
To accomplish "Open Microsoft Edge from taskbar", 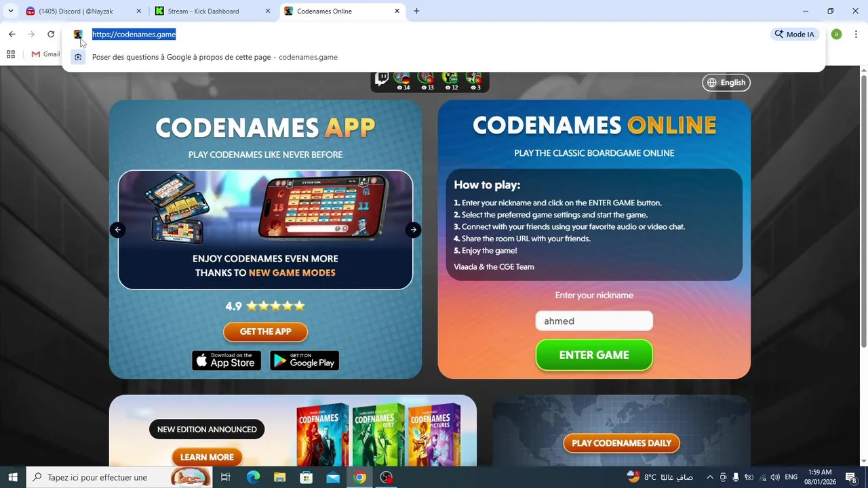I will pos(253,477).
